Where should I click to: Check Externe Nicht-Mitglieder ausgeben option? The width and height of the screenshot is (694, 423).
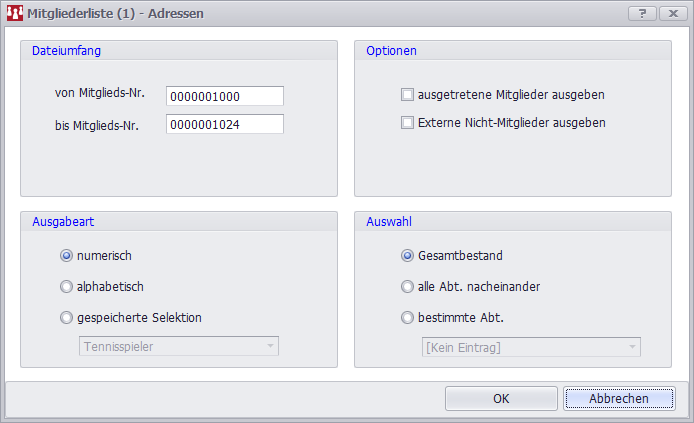407,123
